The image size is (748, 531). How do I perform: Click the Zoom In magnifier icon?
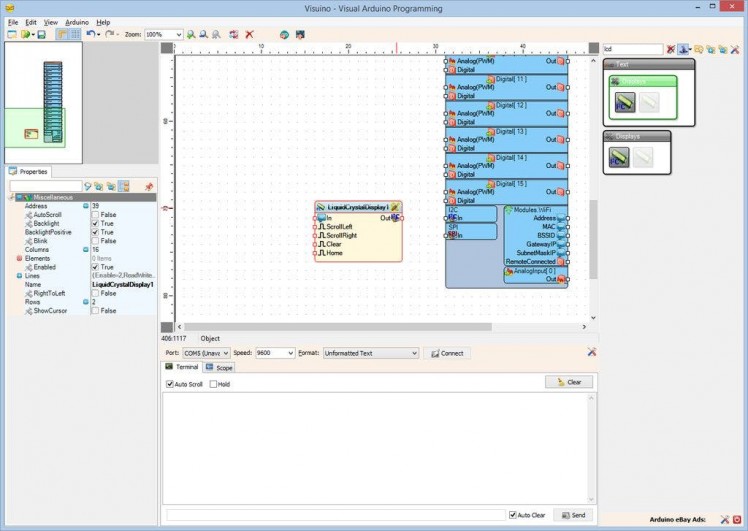[x=191, y=34]
